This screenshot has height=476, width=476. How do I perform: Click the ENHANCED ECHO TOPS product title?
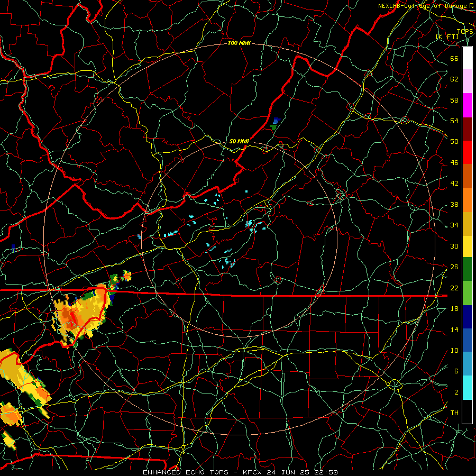pos(187,472)
